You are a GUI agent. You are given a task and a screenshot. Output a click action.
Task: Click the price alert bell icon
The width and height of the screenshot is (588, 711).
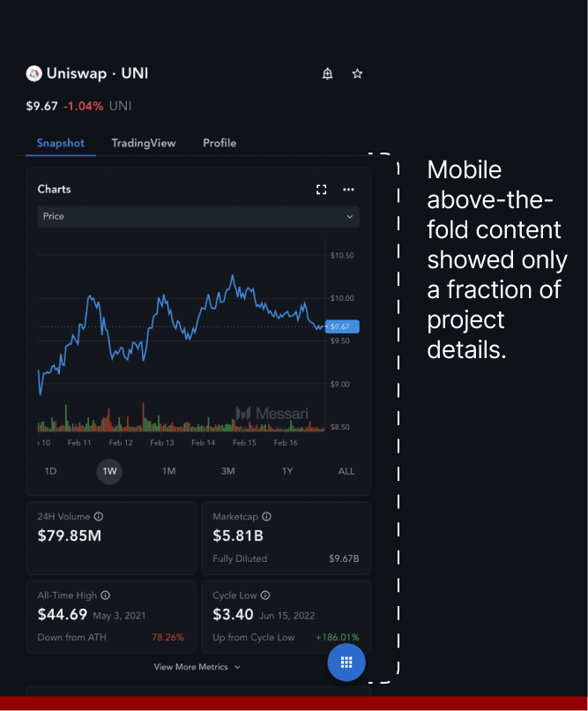[327, 73]
